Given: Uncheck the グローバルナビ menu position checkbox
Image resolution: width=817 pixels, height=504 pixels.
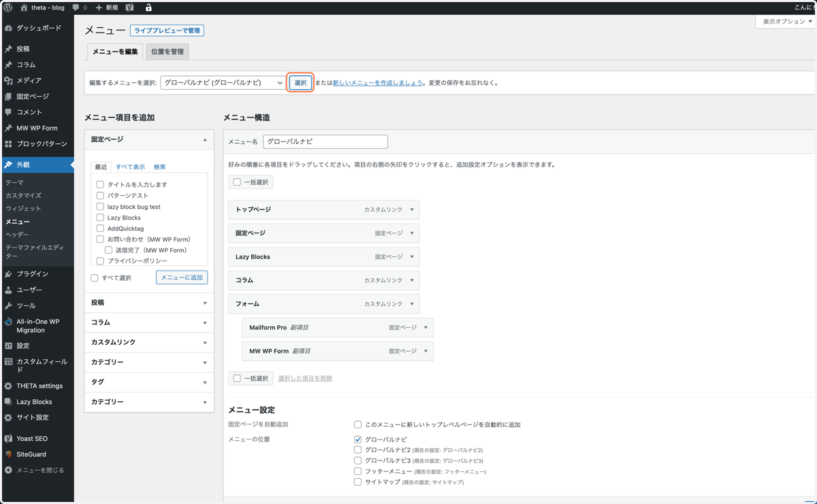Looking at the screenshot, I should click(x=357, y=439).
